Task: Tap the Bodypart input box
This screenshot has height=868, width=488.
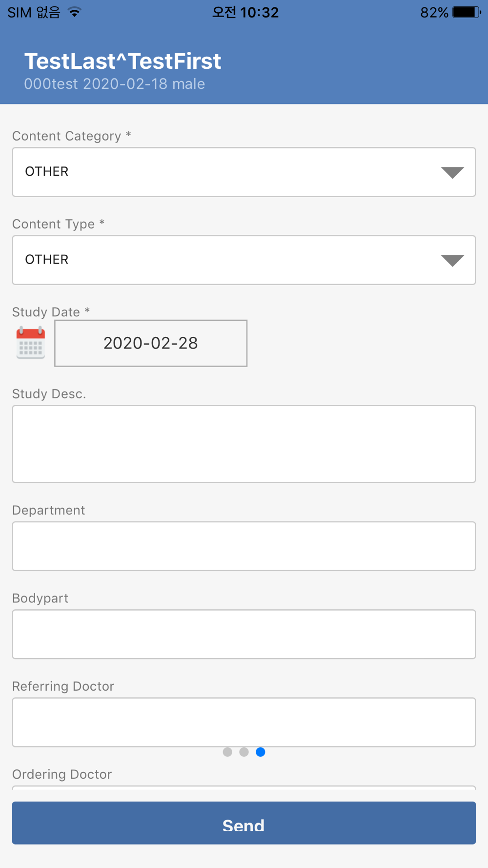Action: [x=244, y=634]
